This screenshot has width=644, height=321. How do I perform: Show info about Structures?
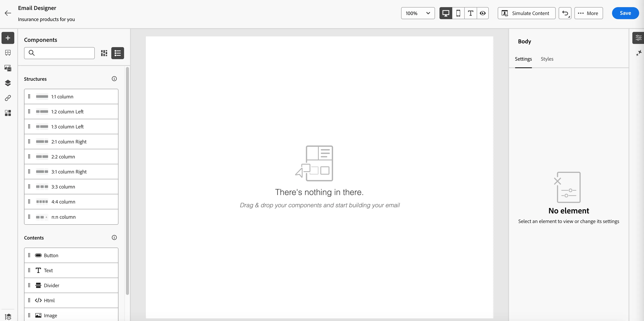(x=114, y=79)
